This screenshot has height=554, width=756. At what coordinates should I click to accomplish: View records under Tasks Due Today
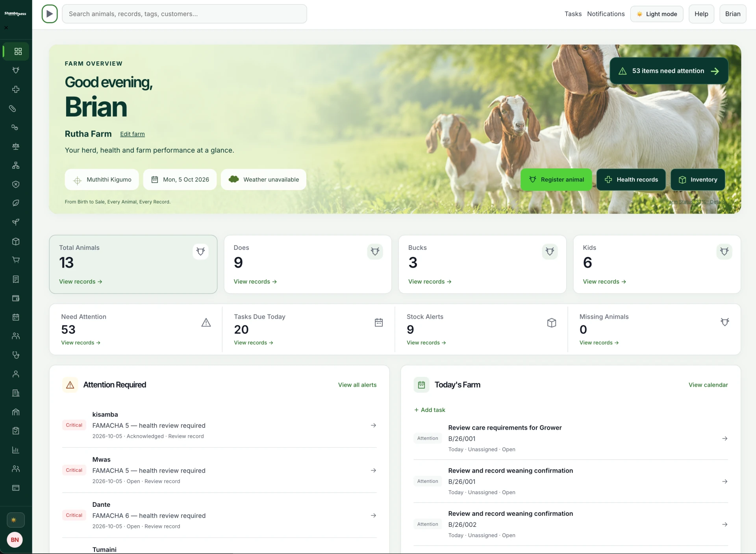254,343
